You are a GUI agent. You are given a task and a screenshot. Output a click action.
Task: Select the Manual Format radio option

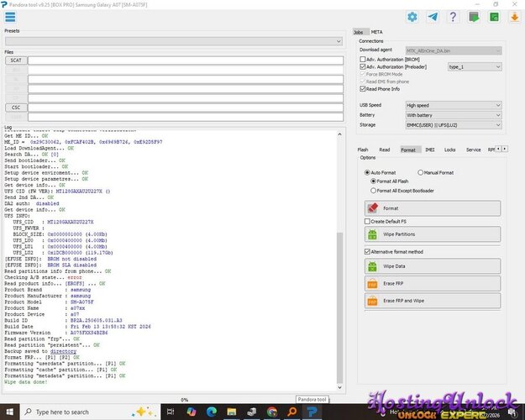pos(421,172)
